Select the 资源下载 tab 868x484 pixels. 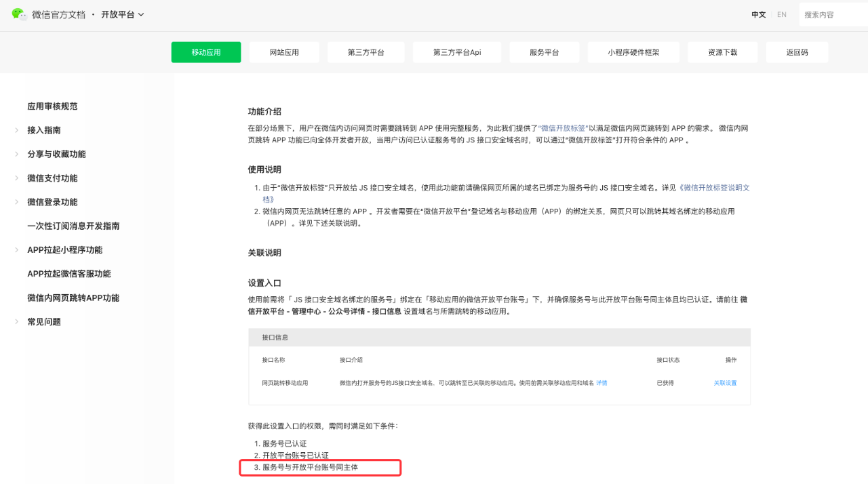(x=722, y=52)
